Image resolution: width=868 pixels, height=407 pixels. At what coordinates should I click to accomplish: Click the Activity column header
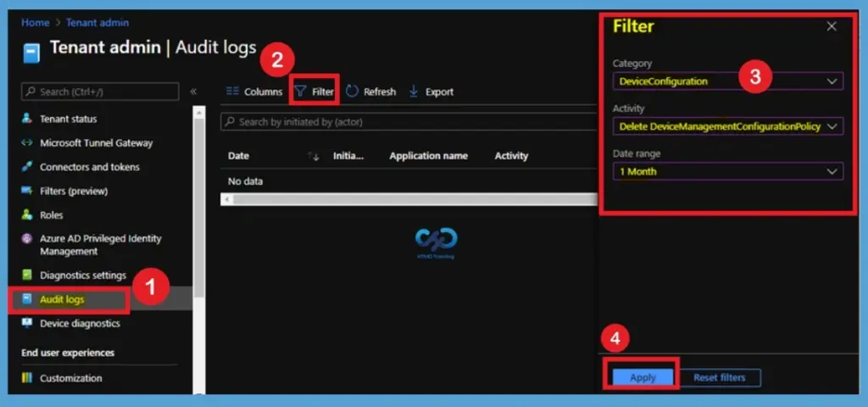click(x=511, y=156)
